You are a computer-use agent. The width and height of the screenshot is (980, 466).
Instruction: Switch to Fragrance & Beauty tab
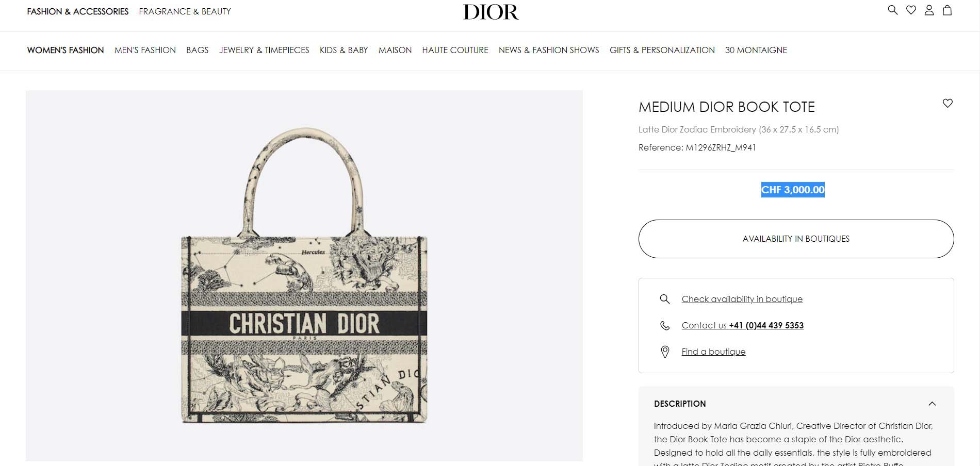(x=185, y=11)
